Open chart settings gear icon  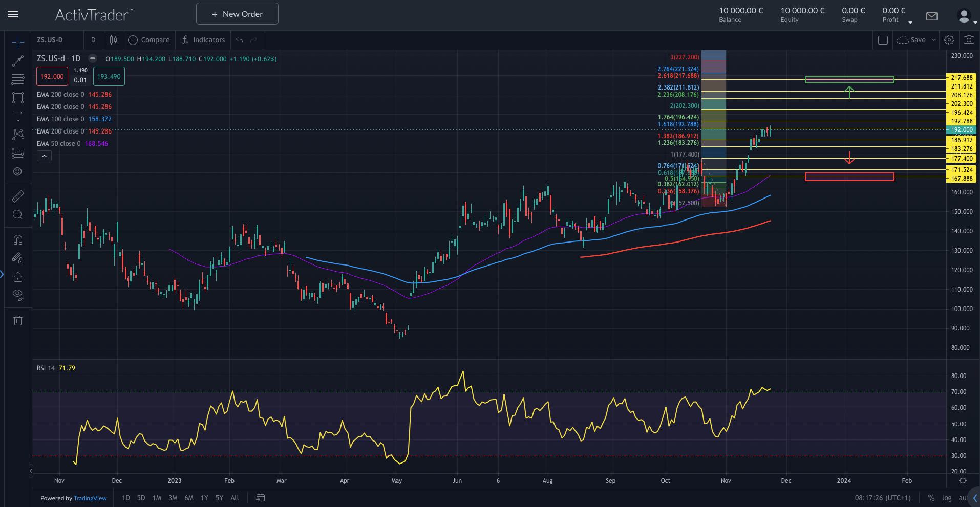pyautogui.click(x=949, y=40)
